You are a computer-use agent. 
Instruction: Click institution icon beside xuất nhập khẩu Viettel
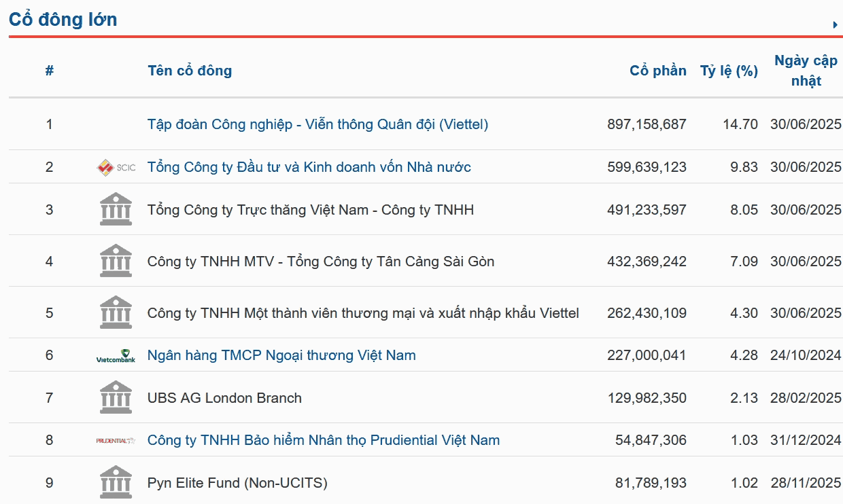(x=116, y=312)
